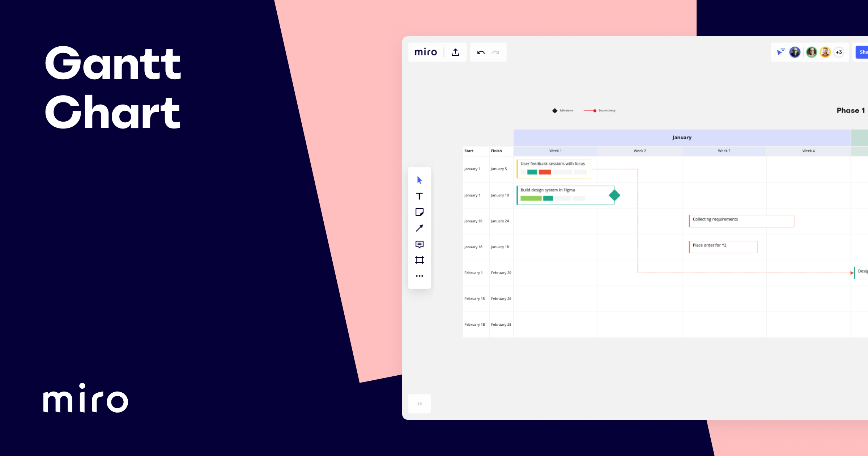Image resolution: width=868 pixels, height=456 pixels.
Task: Click on the January month header
Action: [x=681, y=137]
